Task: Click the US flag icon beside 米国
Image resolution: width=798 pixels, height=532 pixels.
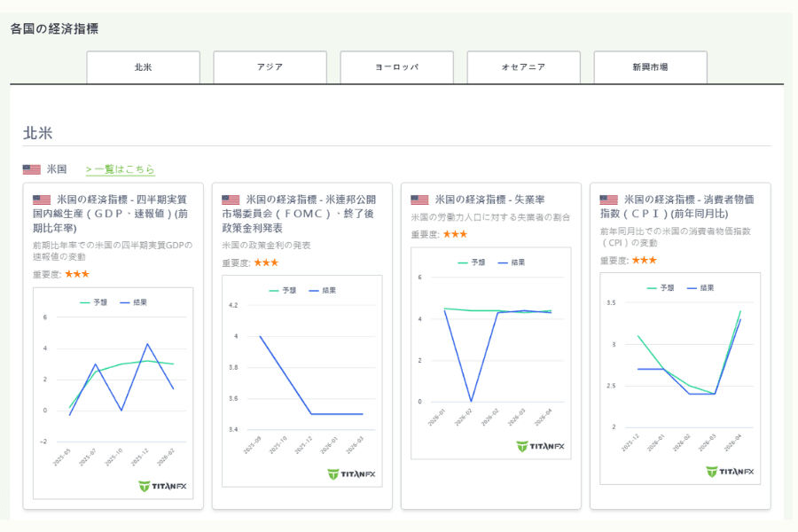Action: click(x=32, y=169)
